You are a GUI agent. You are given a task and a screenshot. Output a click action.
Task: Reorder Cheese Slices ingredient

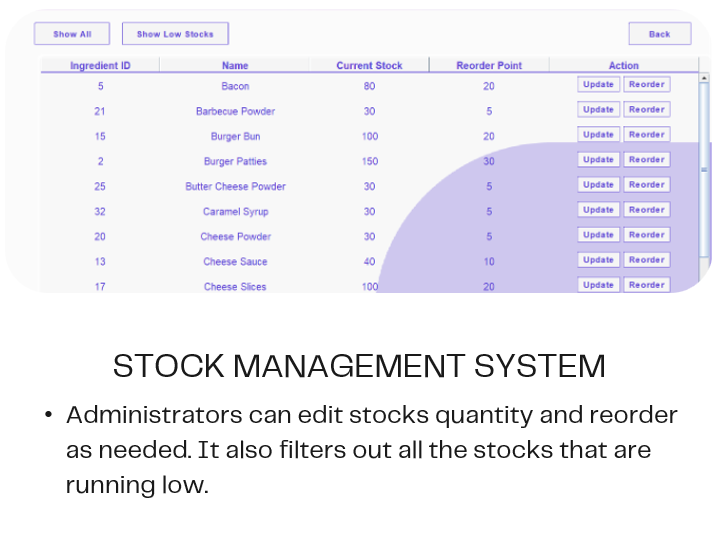tap(646, 285)
